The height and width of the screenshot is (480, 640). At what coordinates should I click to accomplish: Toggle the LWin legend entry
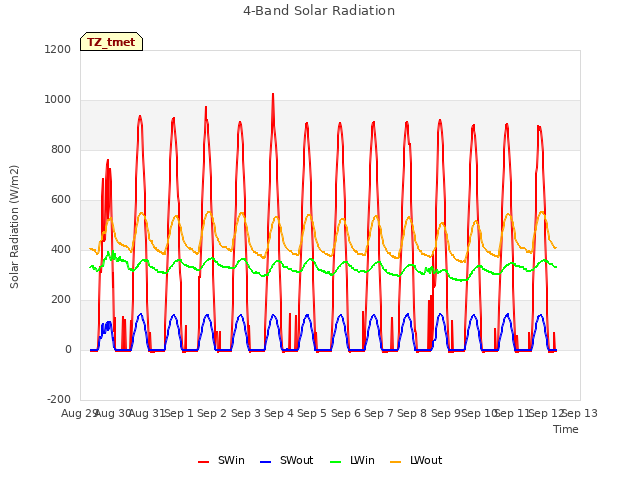pyautogui.click(x=352, y=460)
